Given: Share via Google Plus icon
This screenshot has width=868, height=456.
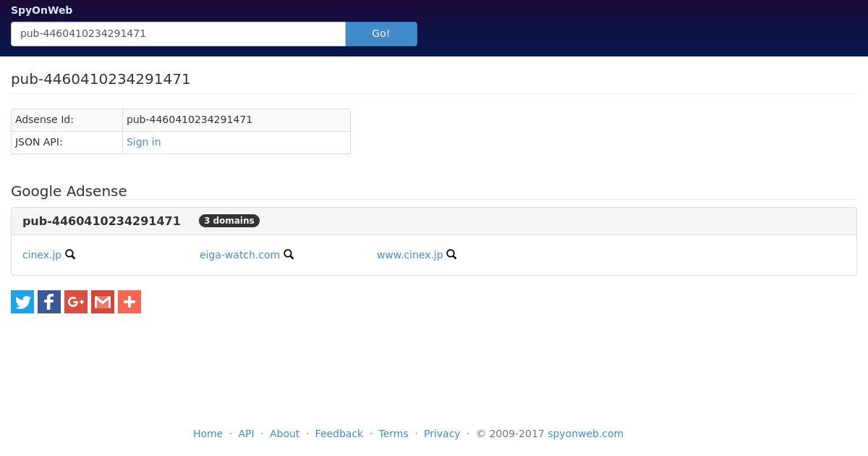Looking at the screenshot, I should pos(76,302).
